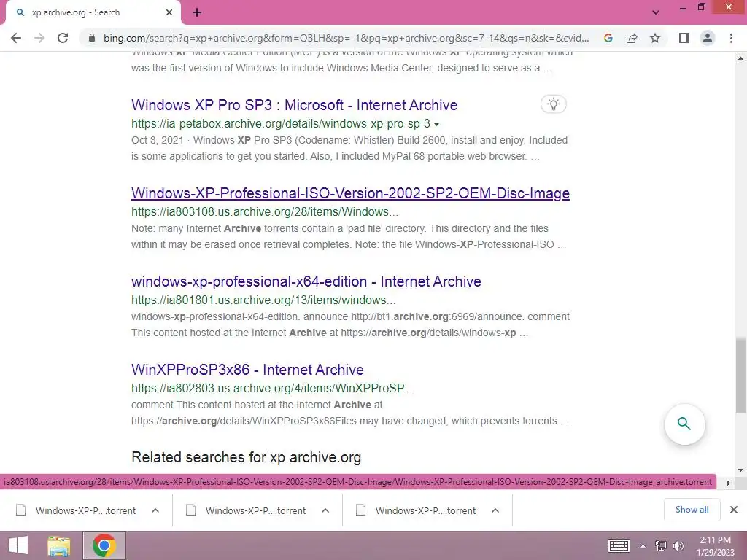Expand options for first torrent download

(155, 511)
